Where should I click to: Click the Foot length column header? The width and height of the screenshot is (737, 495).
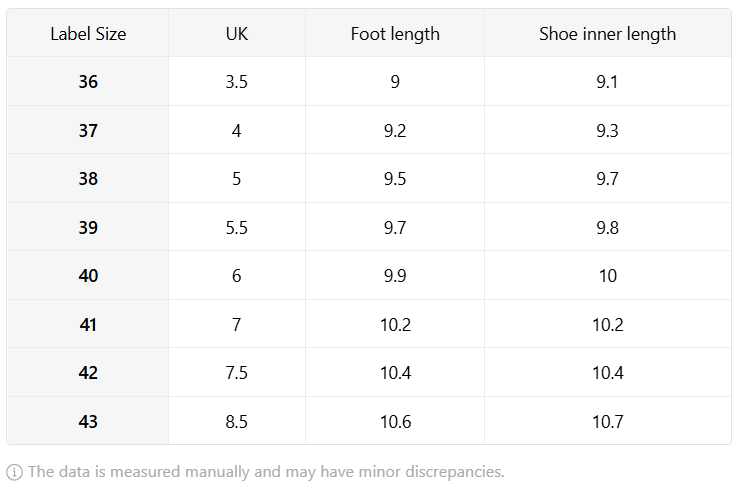[395, 33]
